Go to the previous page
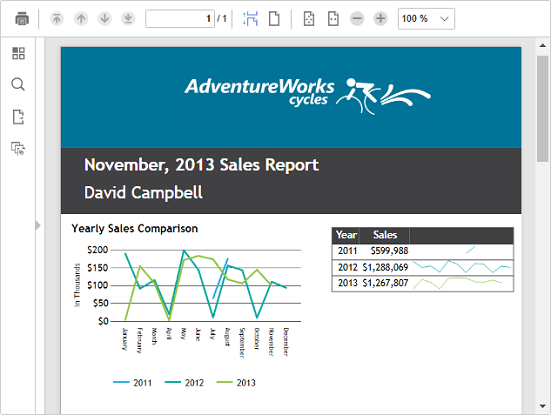This screenshot has height=415, width=551. pos(81,19)
